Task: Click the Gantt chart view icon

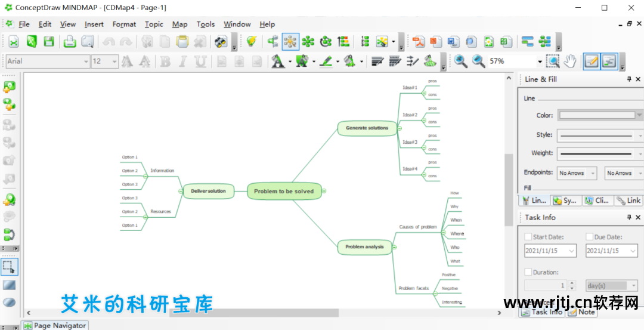Action: (527, 41)
